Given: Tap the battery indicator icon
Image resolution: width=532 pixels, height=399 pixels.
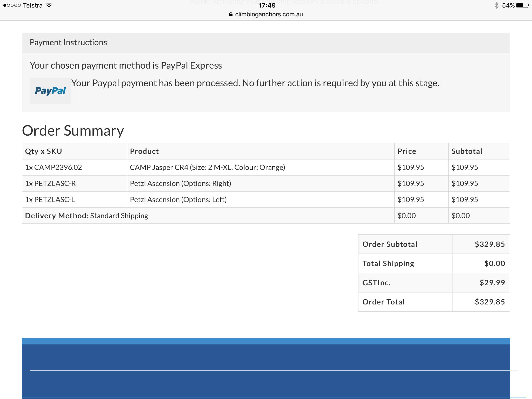Looking at the screenshot, I should 522,5.
